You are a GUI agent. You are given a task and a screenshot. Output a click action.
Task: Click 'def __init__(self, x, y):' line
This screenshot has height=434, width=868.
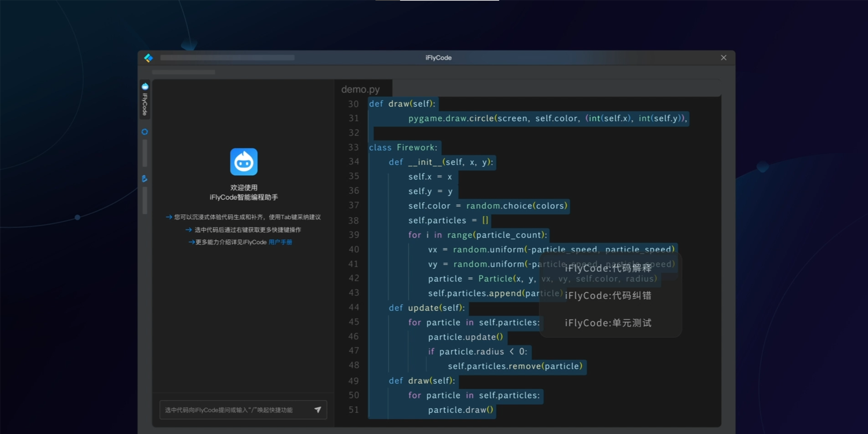pyautogui.click(x=441, y=162)
